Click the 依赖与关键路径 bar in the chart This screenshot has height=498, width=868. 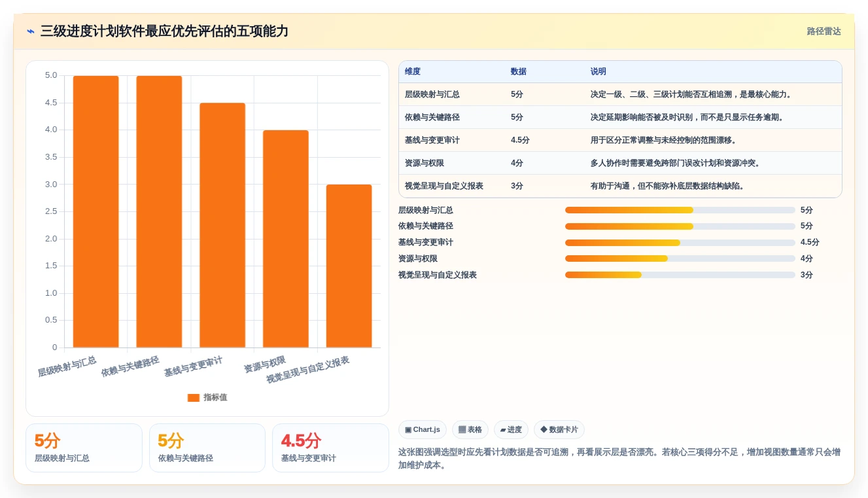tap(159, 211)
